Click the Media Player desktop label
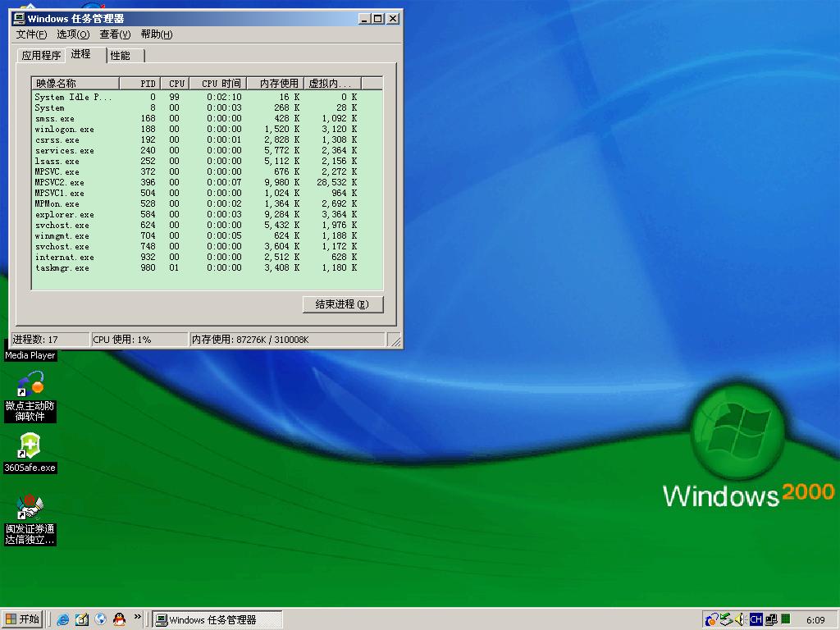The image size is (840, 630). coord(30,355)
